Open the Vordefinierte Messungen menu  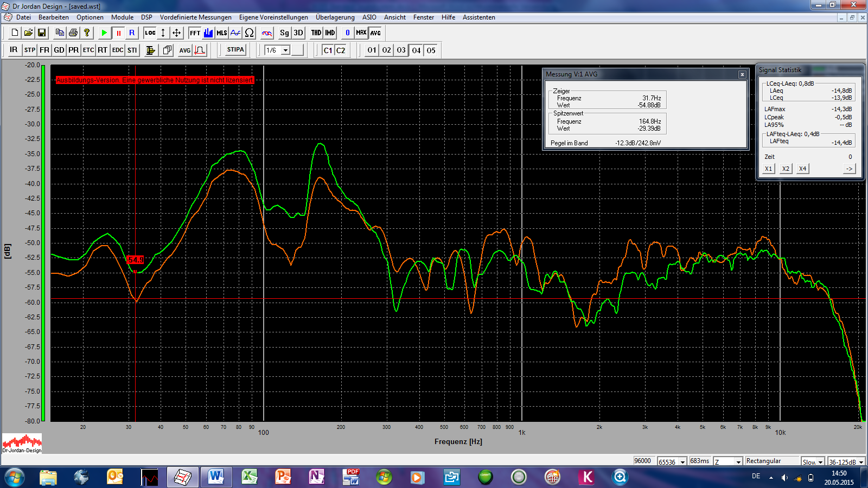195,17
